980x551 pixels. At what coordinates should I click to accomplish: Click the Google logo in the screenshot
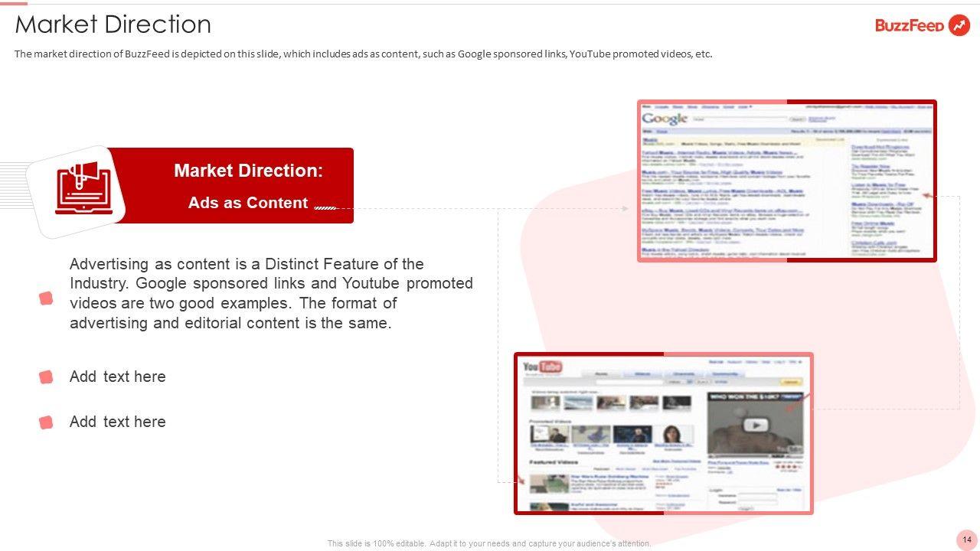[665, 119]
